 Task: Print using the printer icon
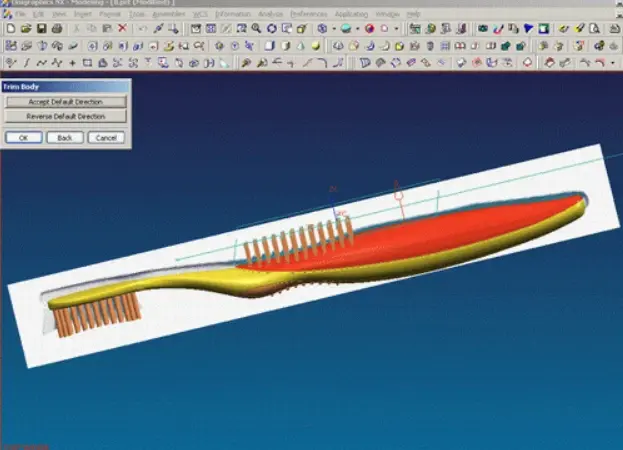pos(57,28)
